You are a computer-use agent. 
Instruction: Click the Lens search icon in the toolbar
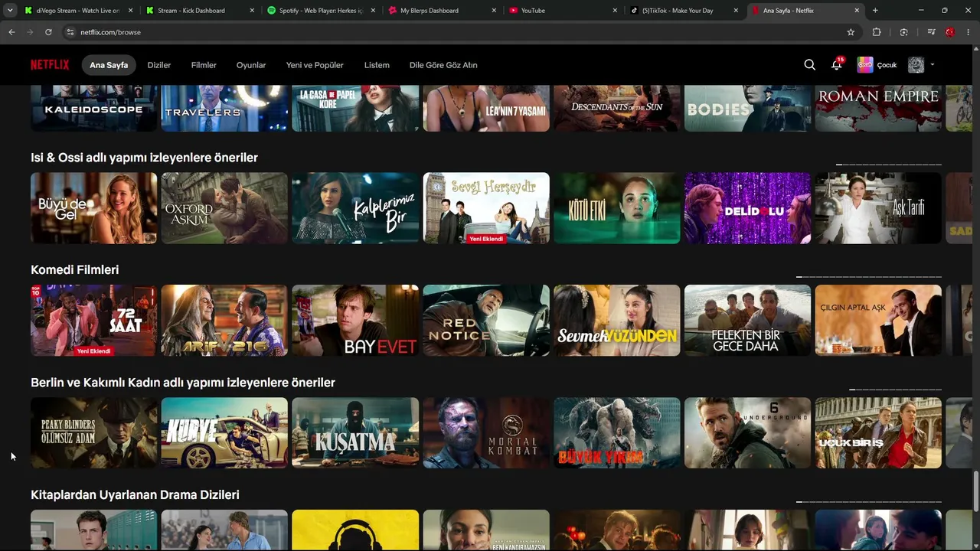click(904, 32)
